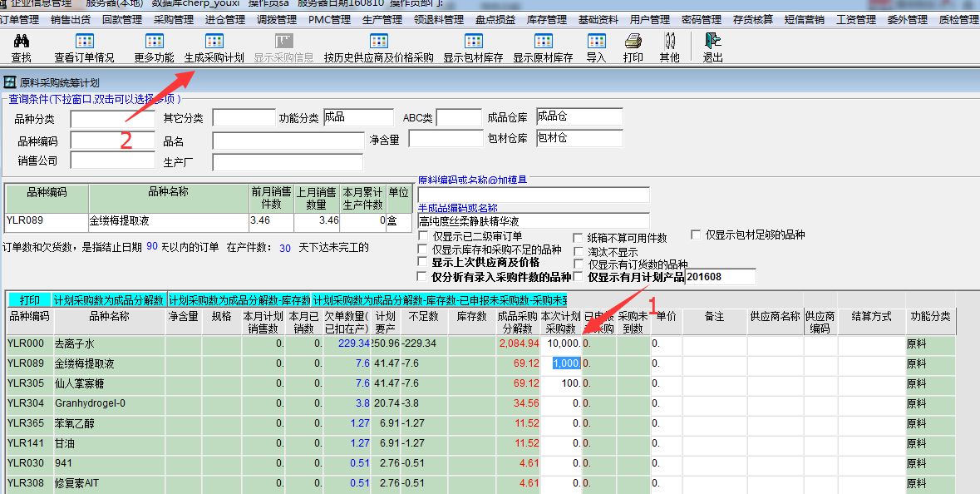Viewport: 980px width, 494px height.
Task: Click the 查找 binoculars toolbar icon
Action: (22, 42)
